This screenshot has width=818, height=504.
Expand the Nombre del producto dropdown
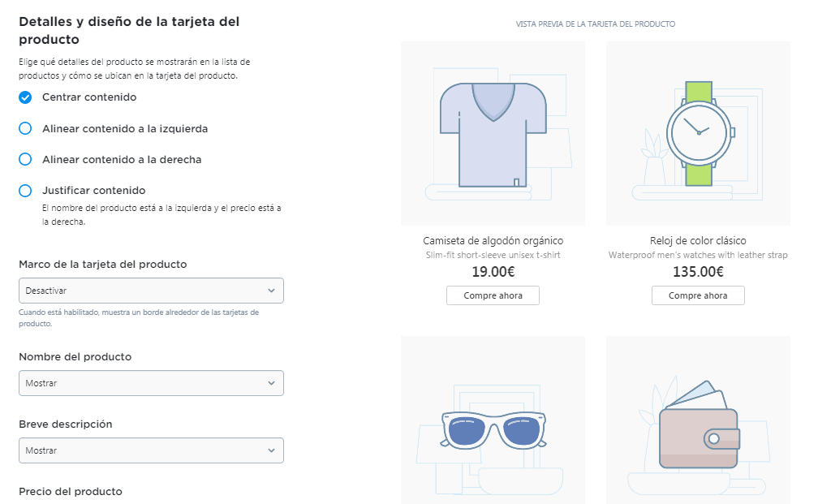[151, 383]
